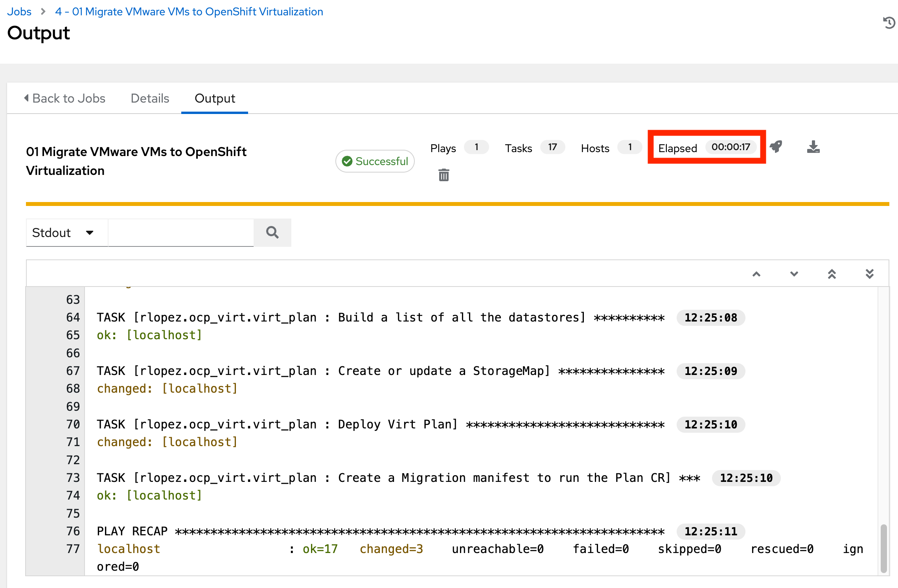Image resolution: width=898 pixels, height=588 pixels.
Task: Jump to the top of output with the double up chevron
Action: click(x=832, y=274)
